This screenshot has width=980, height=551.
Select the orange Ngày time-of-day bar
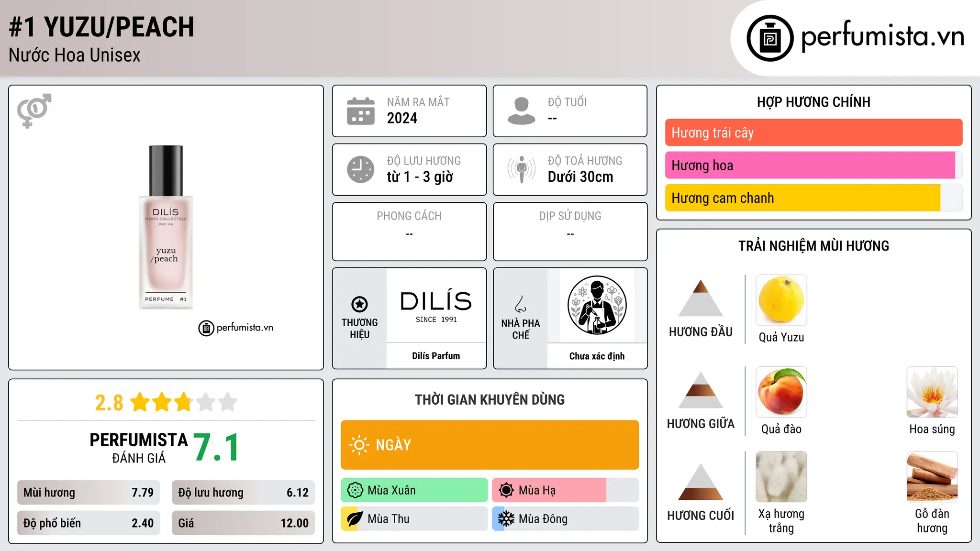tap(490, 445)
